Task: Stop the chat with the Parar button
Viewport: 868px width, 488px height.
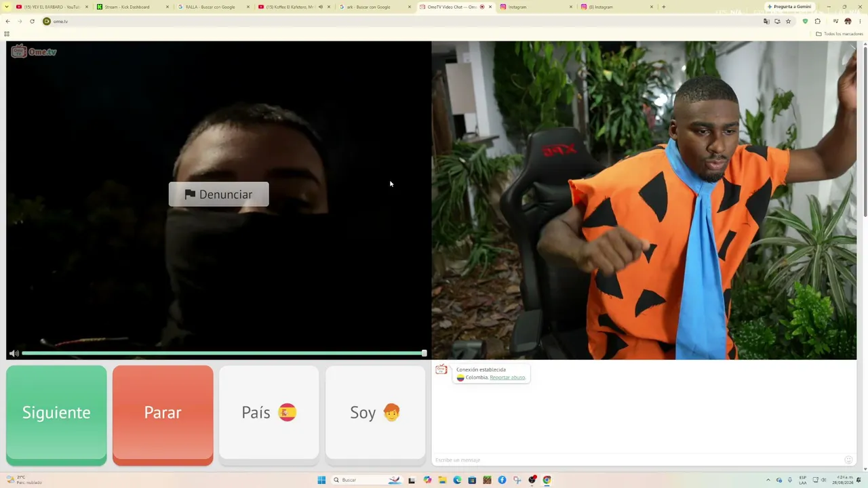Action: click(x=163, y=415)
